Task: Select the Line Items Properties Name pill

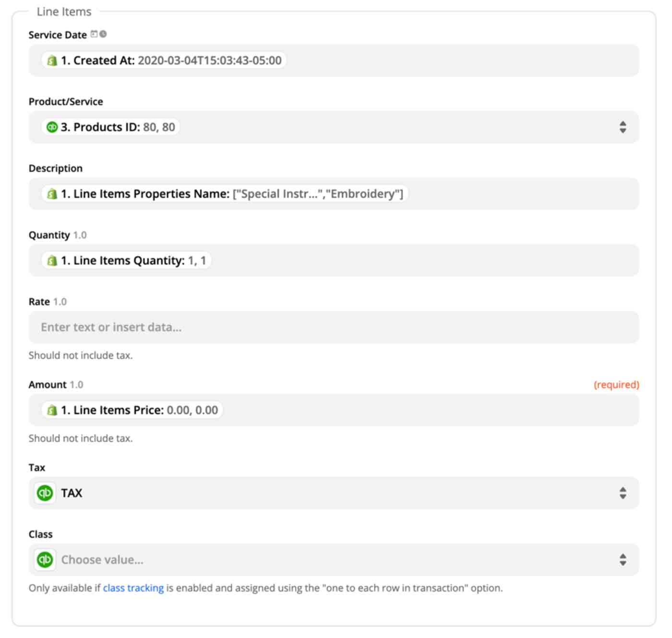Action: pos(225,194)
